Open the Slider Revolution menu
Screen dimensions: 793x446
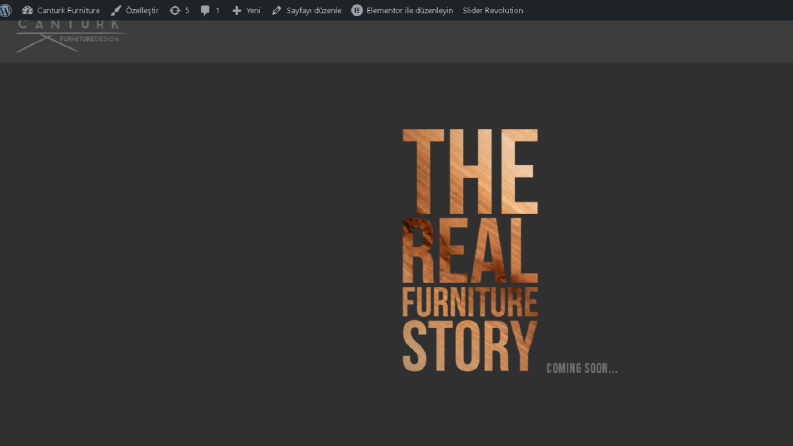tap(493, 10)
